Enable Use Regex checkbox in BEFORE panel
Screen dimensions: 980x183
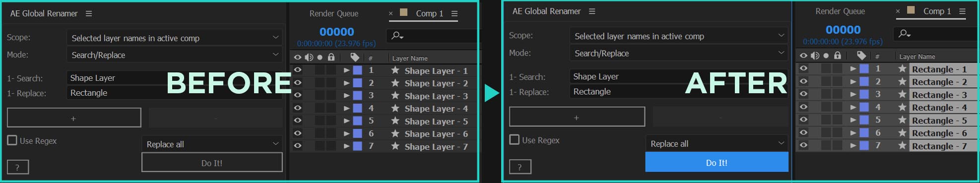tap(12, 140)
